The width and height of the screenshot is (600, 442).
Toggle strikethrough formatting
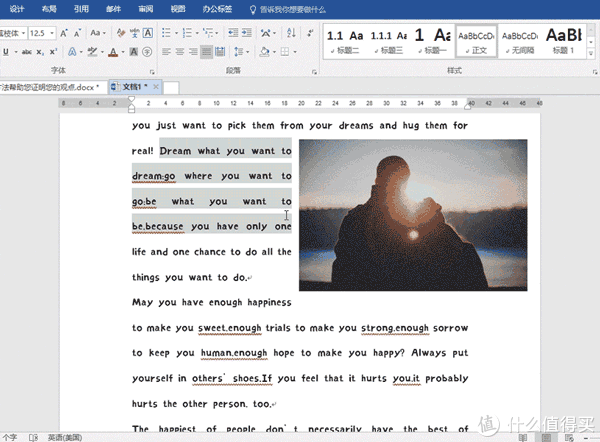click(29, 52)
